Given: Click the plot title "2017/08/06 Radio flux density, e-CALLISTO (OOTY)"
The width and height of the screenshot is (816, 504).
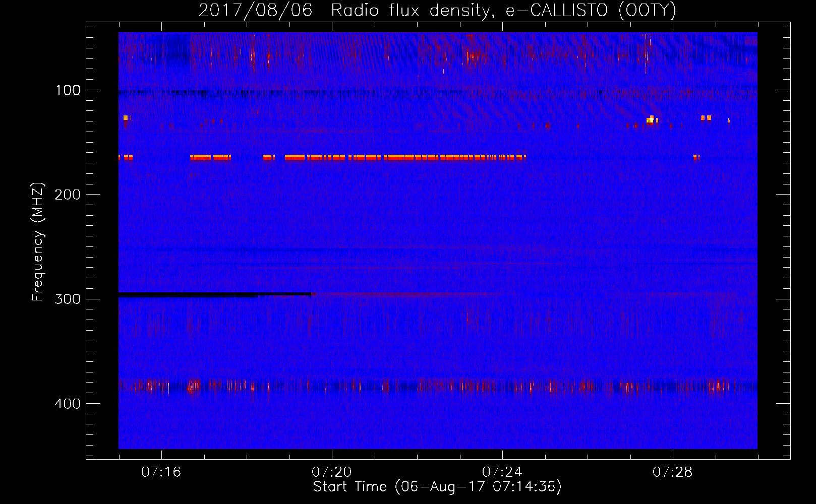Looking at the screenshot, I should click(437, 10).
